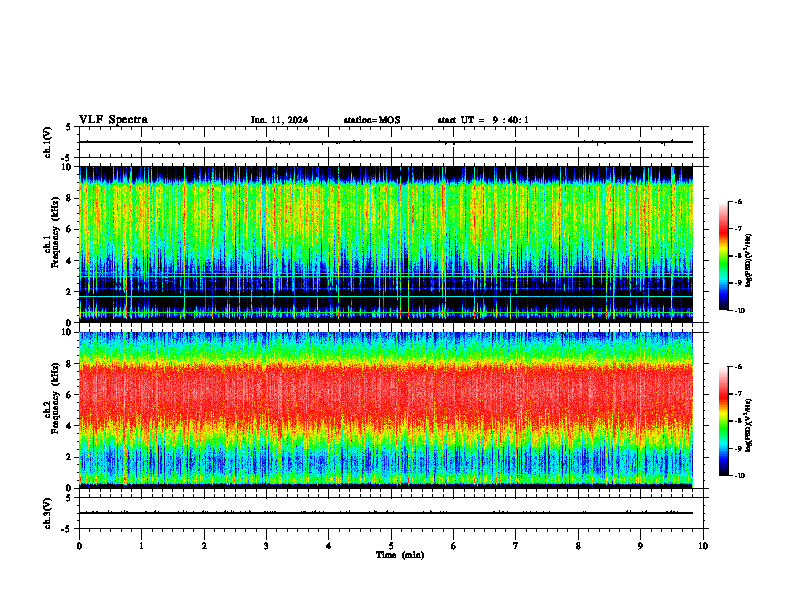Click the "station=MOS" header text
The width and height of the screenshot is (792, 612).
tap(372, 120)
